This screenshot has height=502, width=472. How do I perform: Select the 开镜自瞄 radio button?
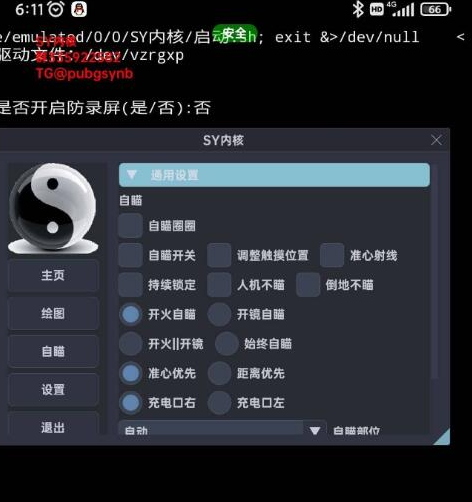click(219, 314)
